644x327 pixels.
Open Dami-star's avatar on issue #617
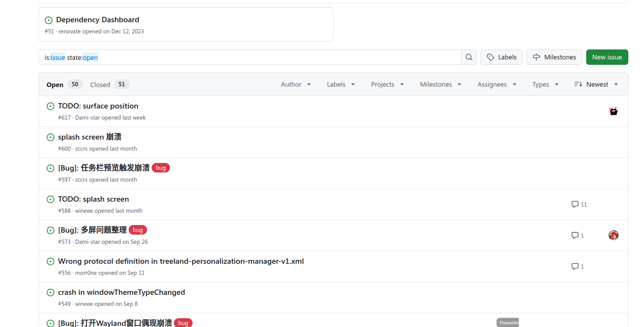pyautogui.click(x=614, y=111)
